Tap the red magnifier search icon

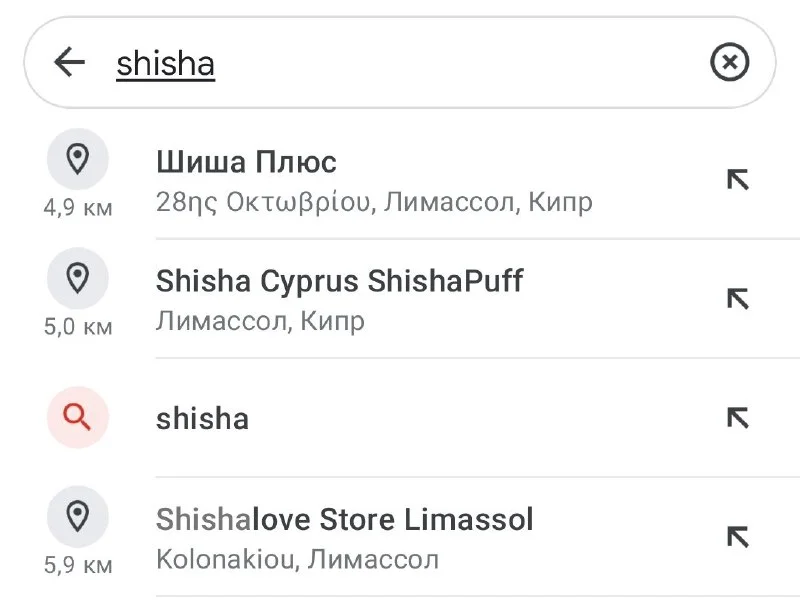tap(77, 417)
